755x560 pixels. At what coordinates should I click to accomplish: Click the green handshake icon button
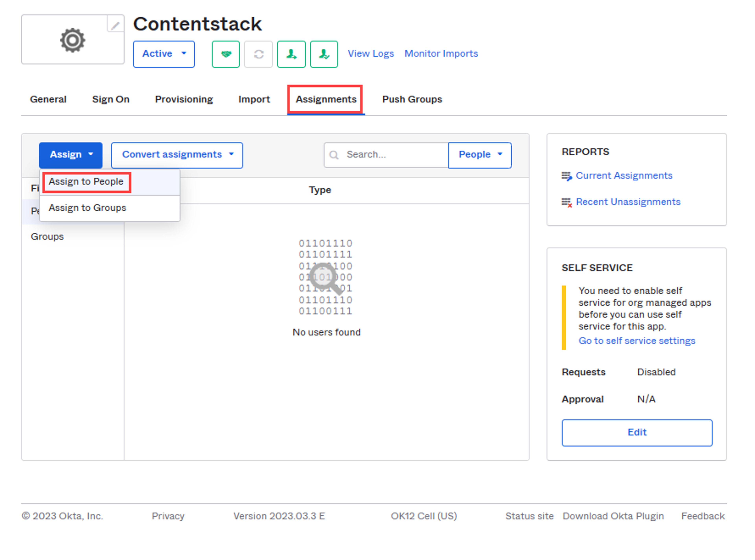pos(226,54)
